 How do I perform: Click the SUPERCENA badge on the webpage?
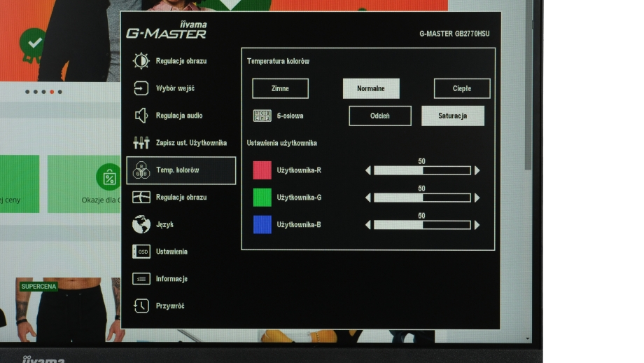[38, 287]
